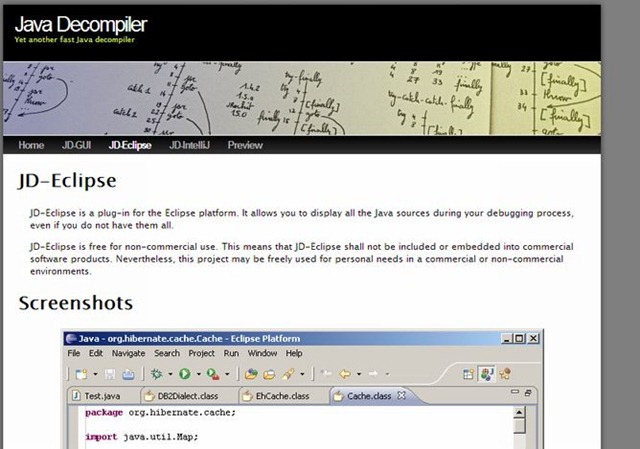
Task: Click the Java Decompiler site title
Action: 80,22
